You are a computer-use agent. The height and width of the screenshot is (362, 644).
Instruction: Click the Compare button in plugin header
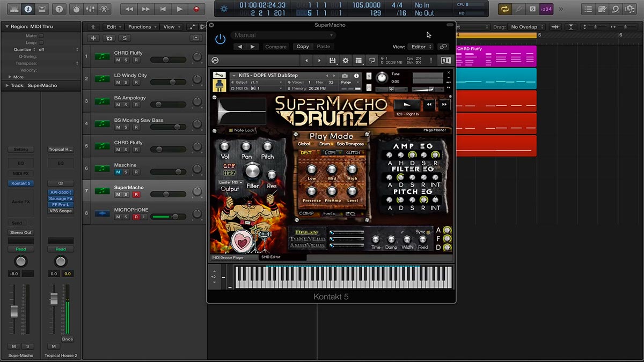[276, 47]
